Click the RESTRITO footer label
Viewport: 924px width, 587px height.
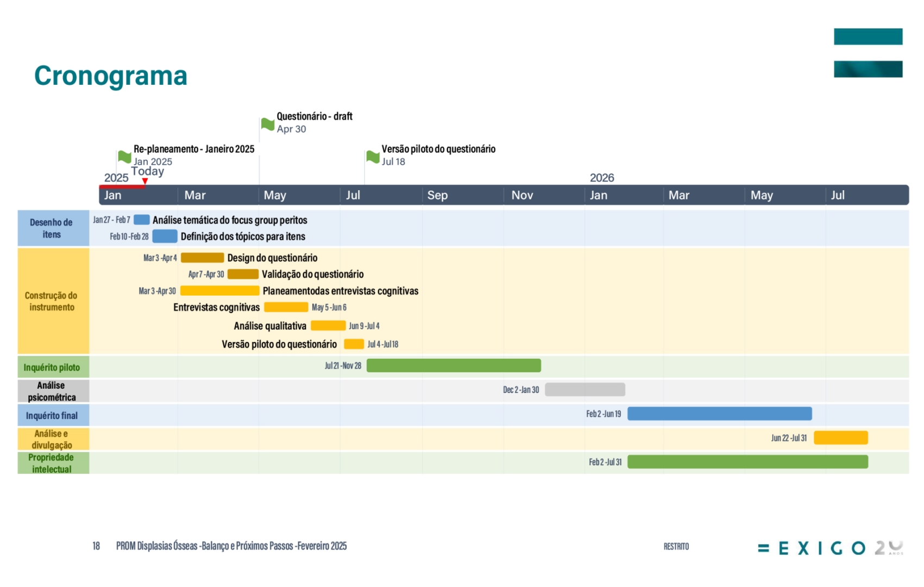pos(676,546)
